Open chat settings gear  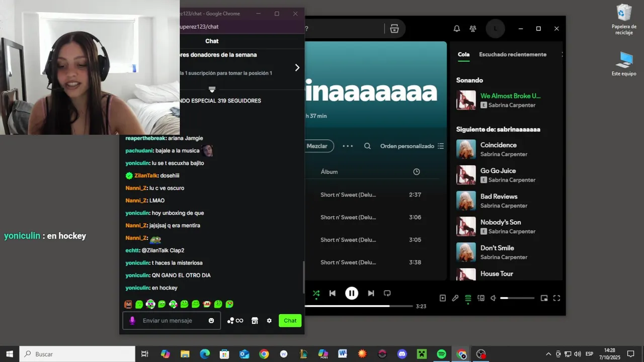tap(269, 321)
